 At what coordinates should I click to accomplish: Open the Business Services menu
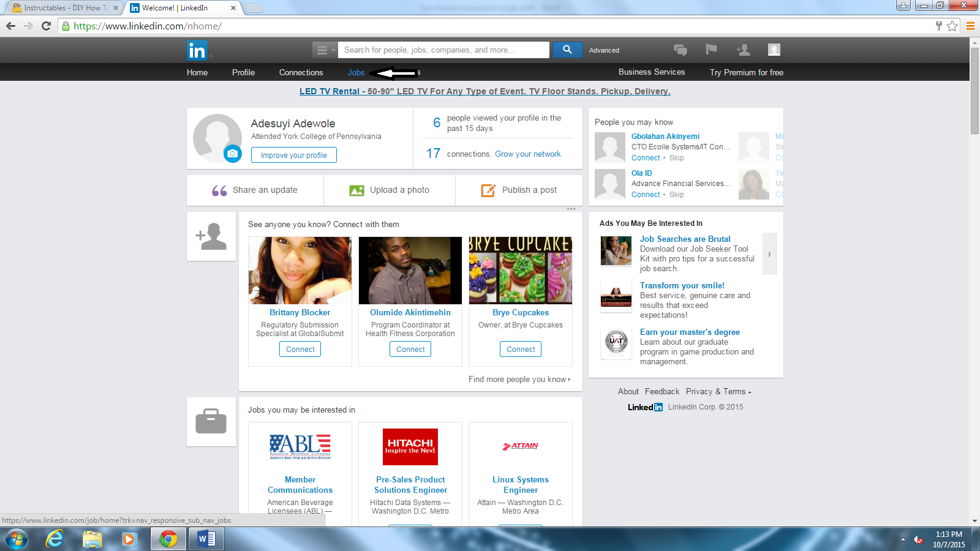652,72
